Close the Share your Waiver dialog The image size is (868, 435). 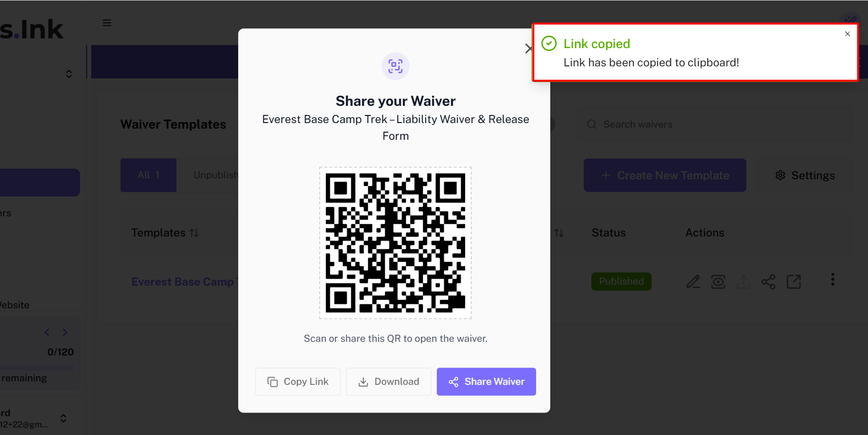pyautogui.click(x=529, y=49)
